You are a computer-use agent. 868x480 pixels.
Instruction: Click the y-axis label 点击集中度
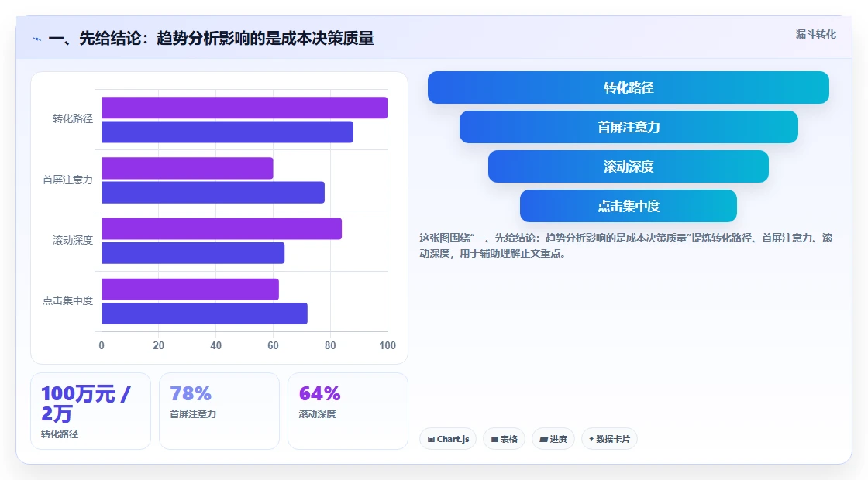coord(67,300)
